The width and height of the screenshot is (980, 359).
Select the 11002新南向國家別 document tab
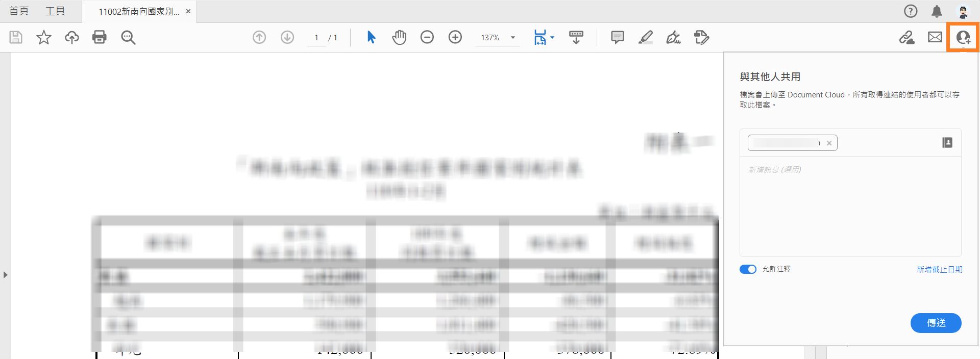139,11
